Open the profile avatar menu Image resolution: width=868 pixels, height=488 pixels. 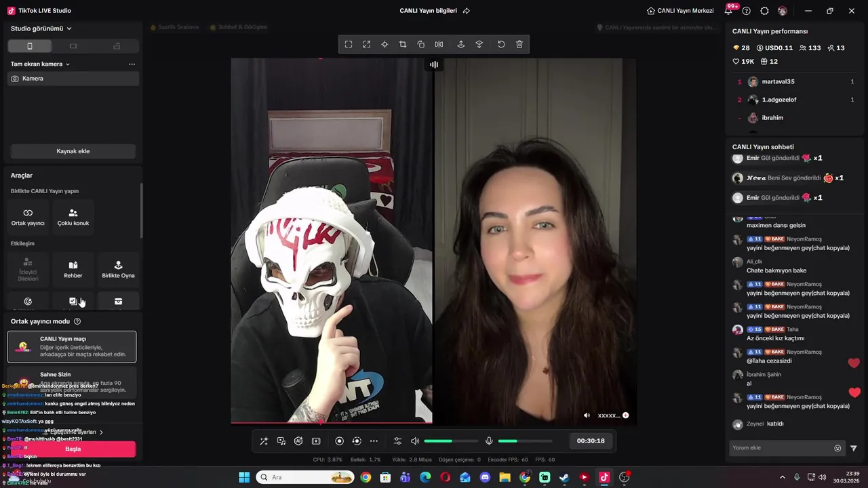coord(783,11)
